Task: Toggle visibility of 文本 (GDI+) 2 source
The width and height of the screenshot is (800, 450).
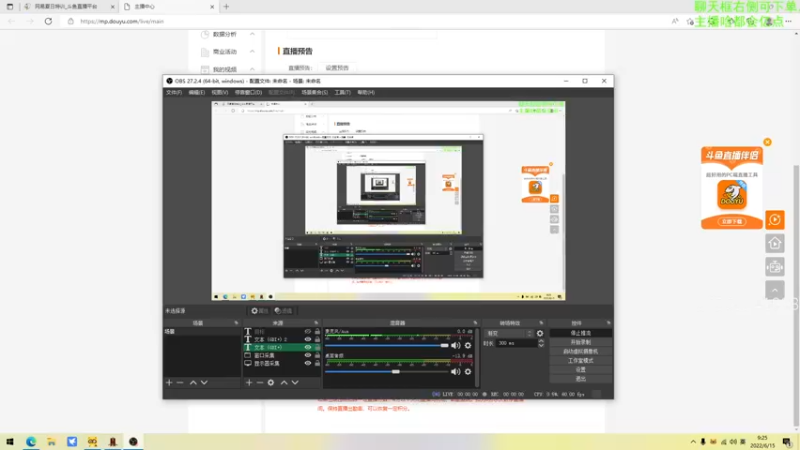Action: (308, 339)
